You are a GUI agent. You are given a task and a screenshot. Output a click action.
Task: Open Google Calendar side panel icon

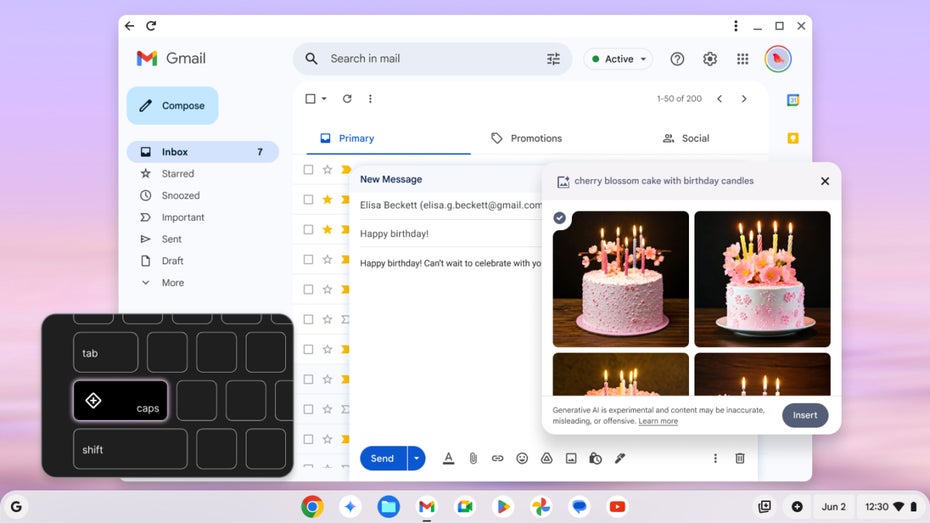(793, 100)
